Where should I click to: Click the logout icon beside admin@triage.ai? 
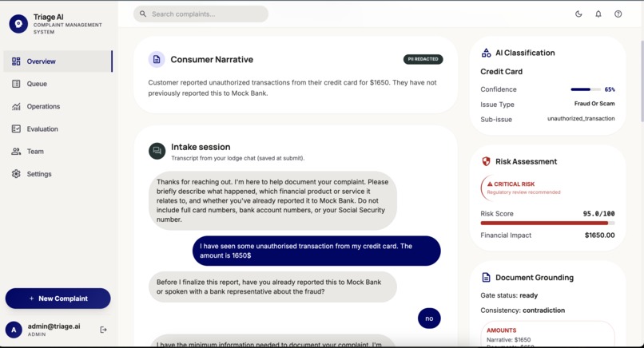pos(104,330)
